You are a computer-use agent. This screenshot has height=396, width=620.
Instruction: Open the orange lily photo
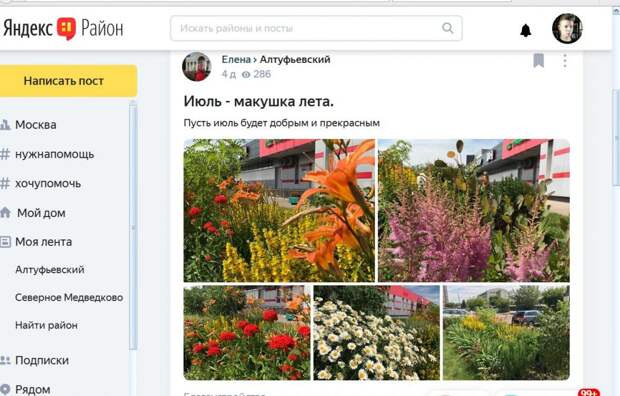(279, 210)
